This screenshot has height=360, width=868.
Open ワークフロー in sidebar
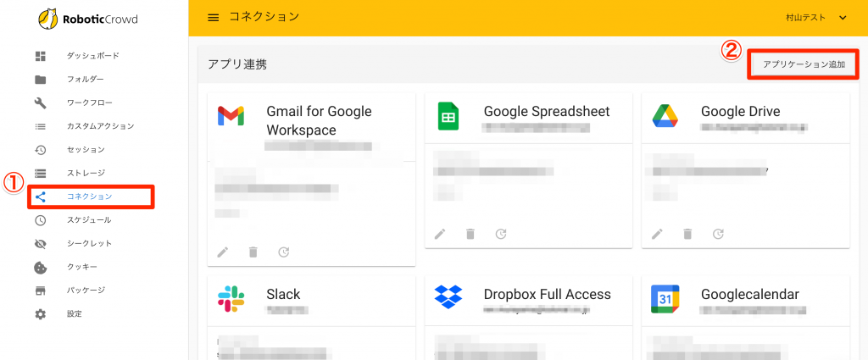tap(89, 102)
